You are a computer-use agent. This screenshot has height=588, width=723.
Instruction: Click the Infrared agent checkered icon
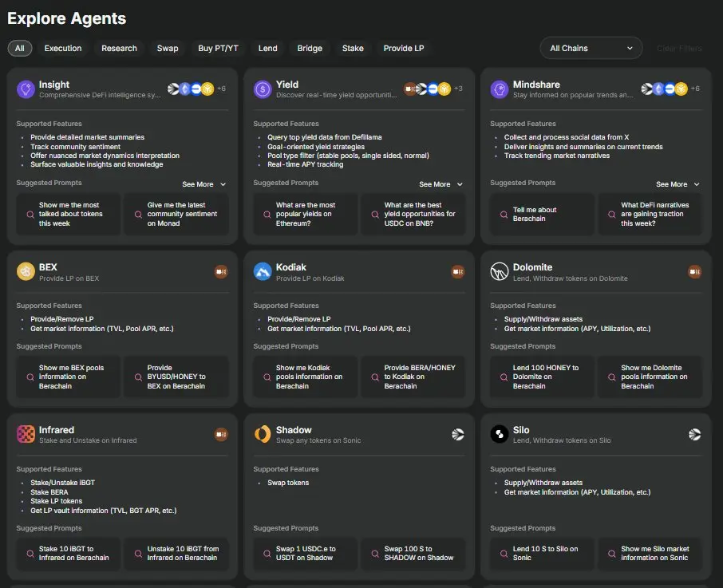point(26,434)
